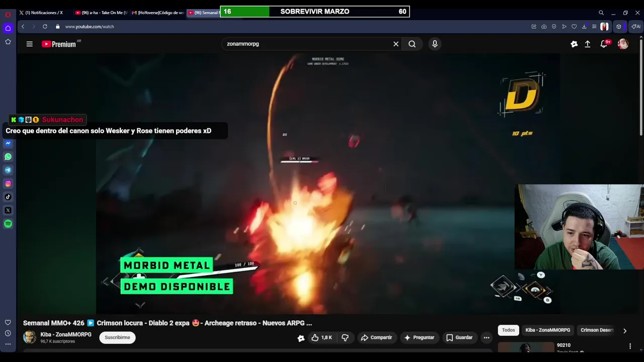
Task: Open the sidebar history clock icon
Action: [8, 333]
